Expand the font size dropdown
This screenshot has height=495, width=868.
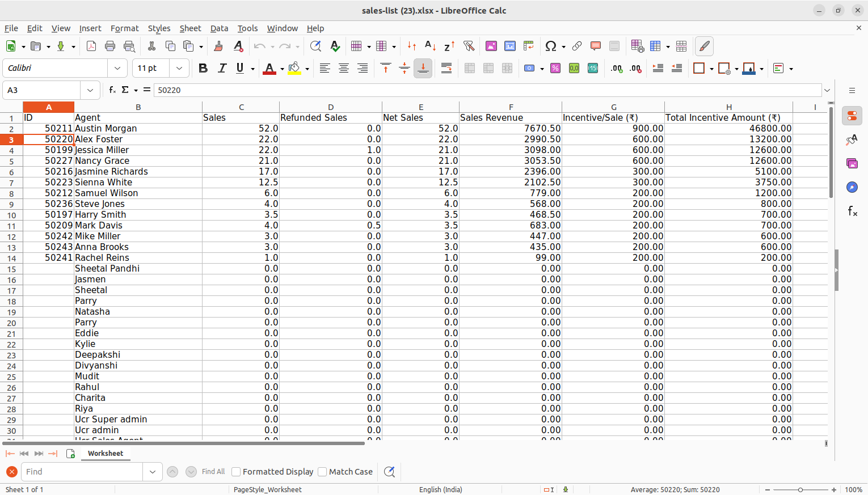179,69
